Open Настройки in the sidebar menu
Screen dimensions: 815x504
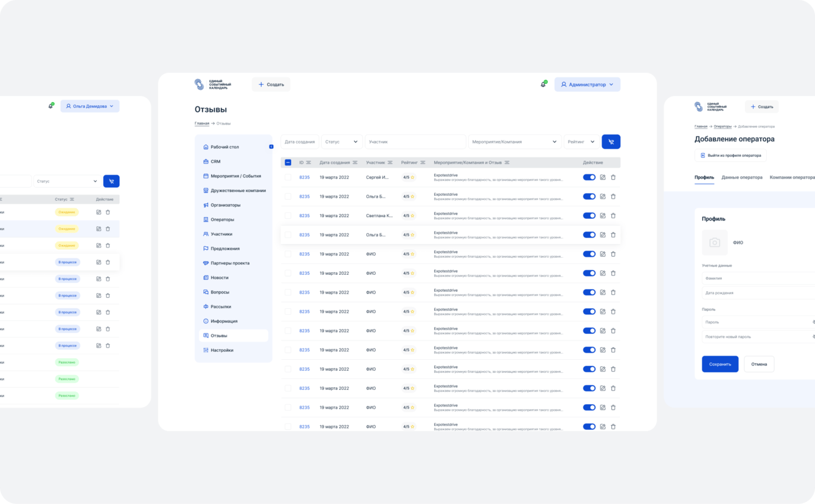pos(222,350)
